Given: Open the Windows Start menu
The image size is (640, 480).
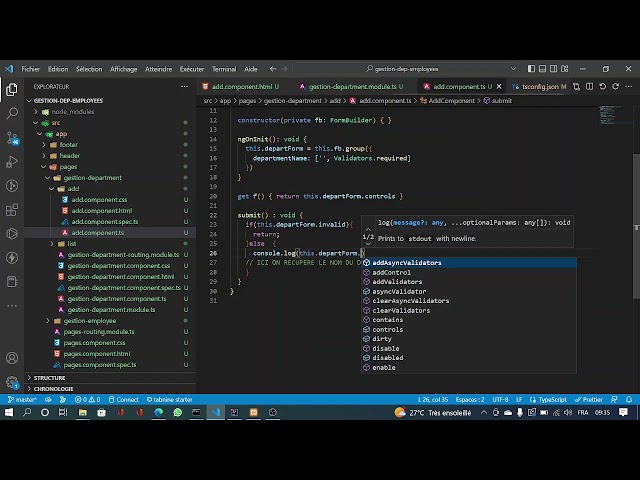Looking at the screenshot, I should pos(9,413).
